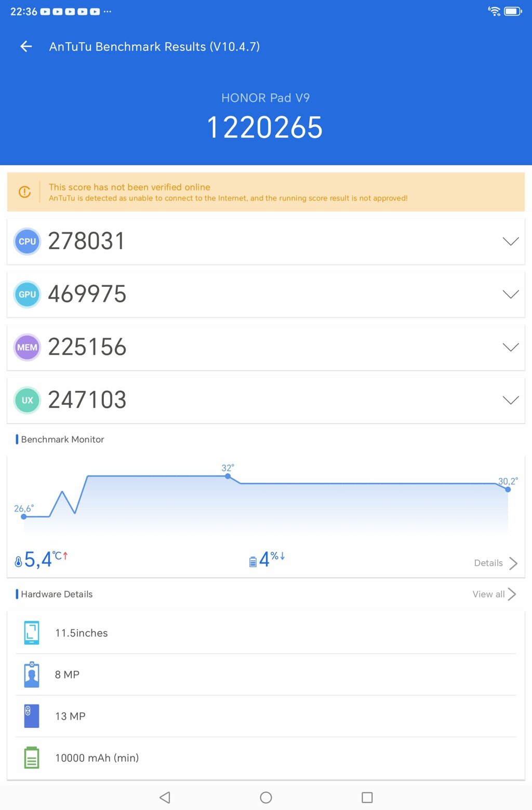This screenshot has width=532, height=810.
Task: Expand the CPU score 278031 row
Action: point(510,242)
